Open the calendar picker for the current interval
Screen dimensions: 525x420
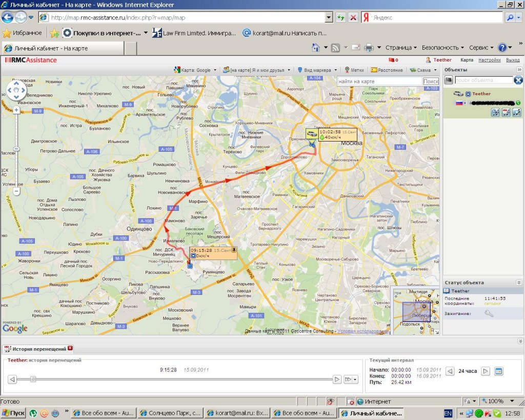coord(498,371)
